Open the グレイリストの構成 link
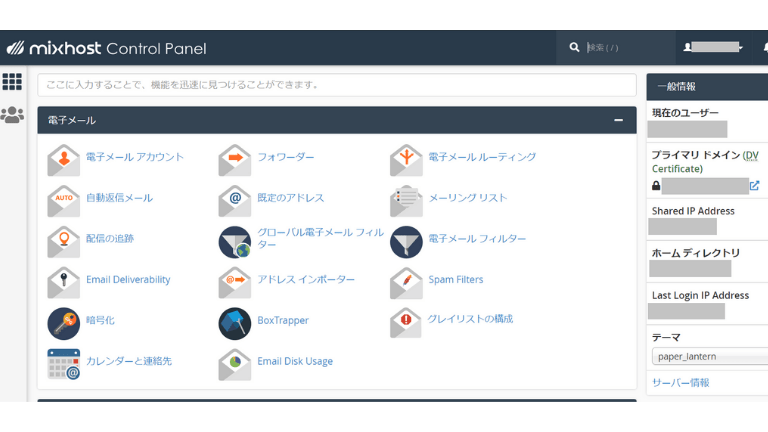Viewport: 768px width, 432px height. tap(470, 319)
